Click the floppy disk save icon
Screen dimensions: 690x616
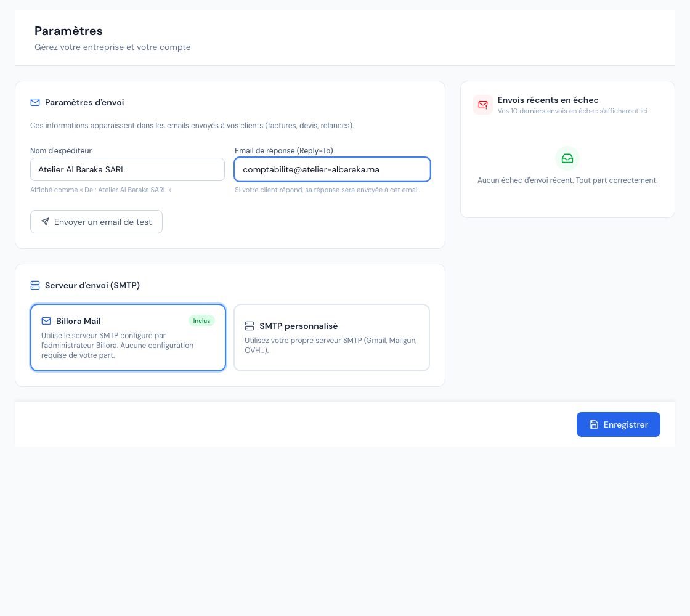pyautogui.click(x=594, y=424)
